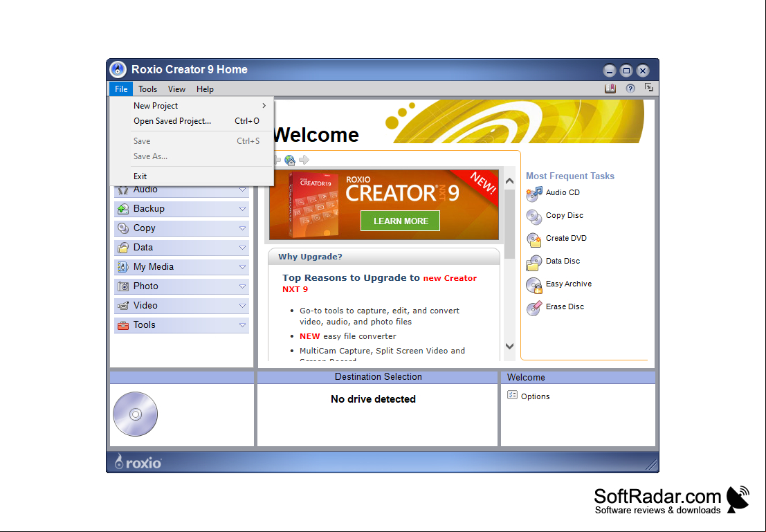
Task: Click the Photo category camera icon
Action: 123,286
